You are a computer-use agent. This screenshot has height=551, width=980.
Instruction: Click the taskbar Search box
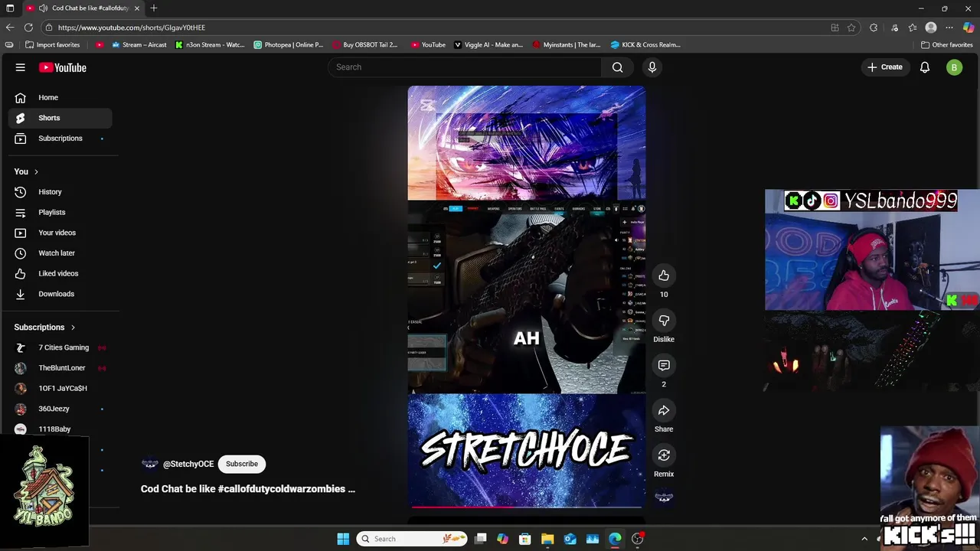412,539
